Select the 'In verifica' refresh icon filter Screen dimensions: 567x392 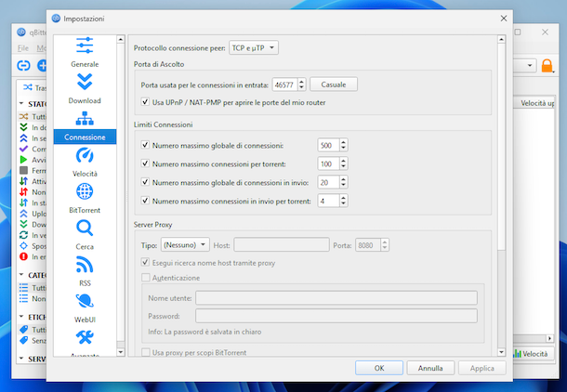23,235
